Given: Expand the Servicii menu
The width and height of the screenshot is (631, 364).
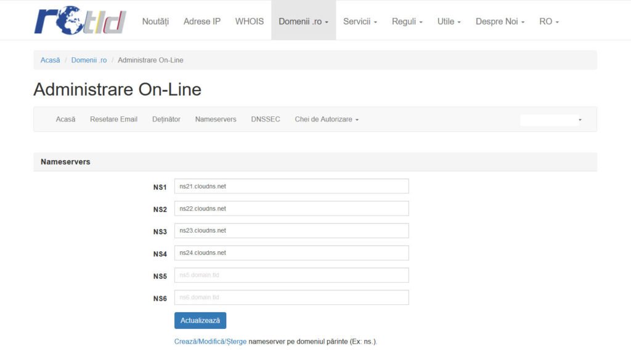Looking at the screenshot, I should pos(360,20).
